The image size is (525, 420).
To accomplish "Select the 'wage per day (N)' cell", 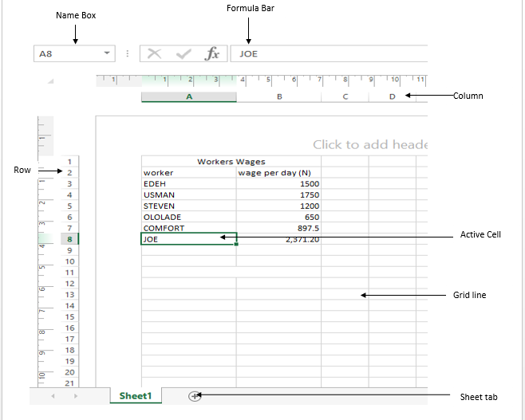I will (x=278, y=173).
